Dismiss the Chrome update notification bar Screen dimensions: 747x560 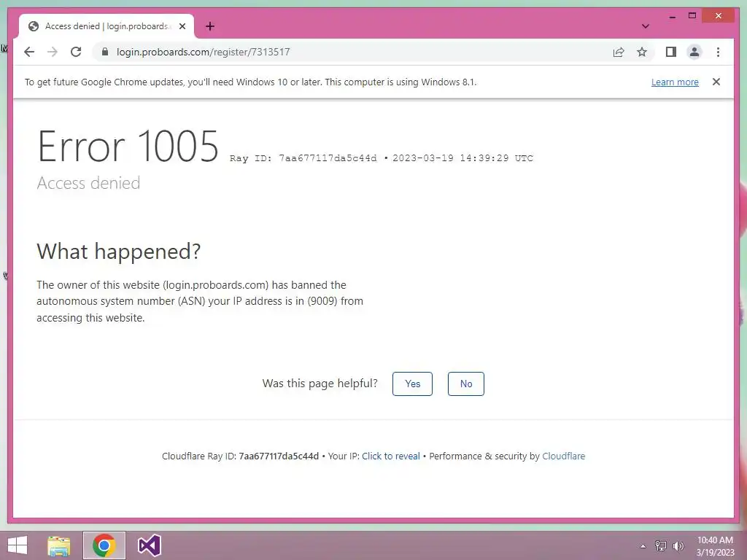tap(716, 82)
